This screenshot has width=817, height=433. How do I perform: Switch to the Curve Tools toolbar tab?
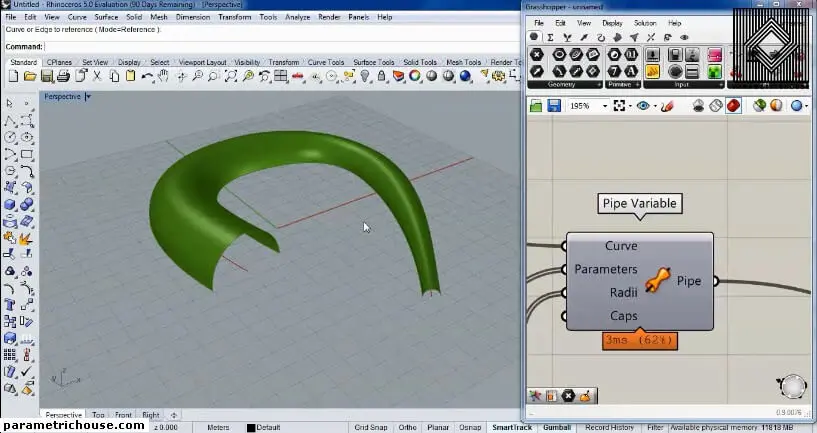coord(326,62)
